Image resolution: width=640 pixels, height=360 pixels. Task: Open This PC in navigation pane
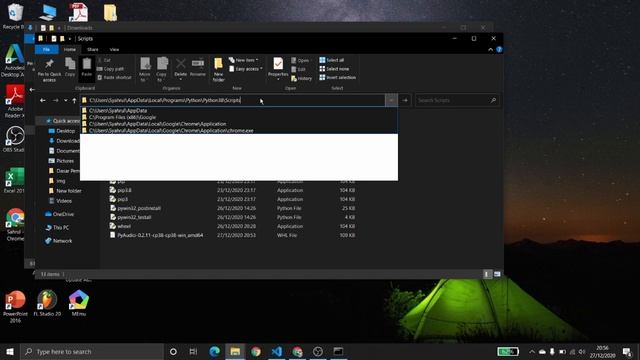click(58, 228)
